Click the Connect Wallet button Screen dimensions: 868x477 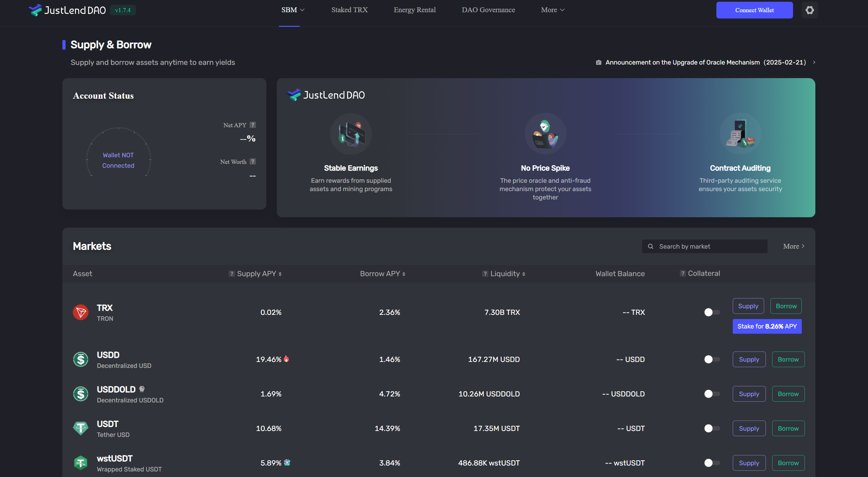tap(754, 10)
